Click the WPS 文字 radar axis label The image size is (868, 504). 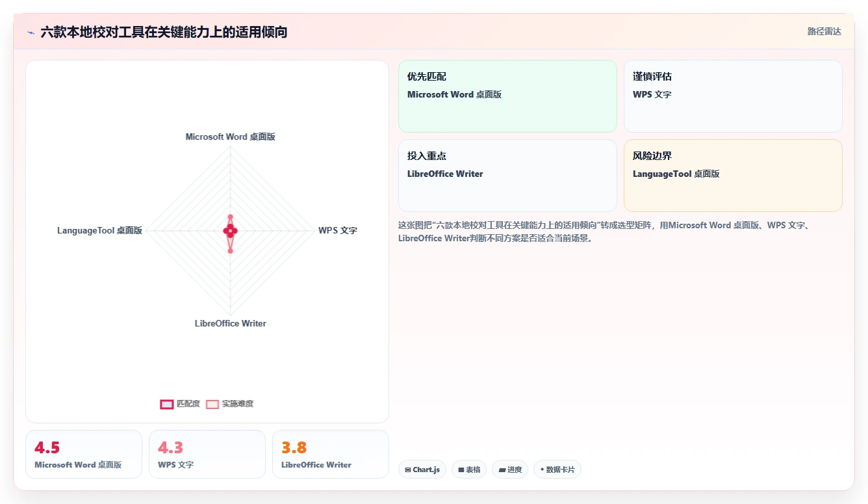coord(338,230)
